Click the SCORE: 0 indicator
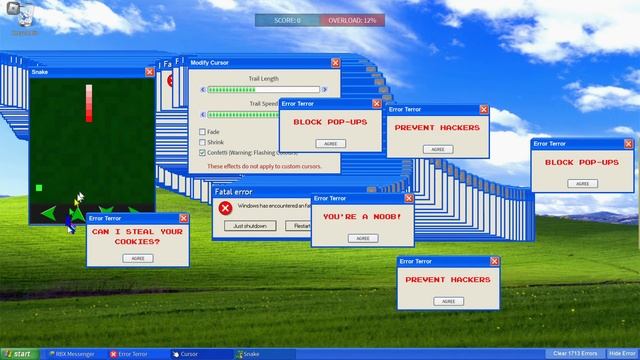Image resolution: width=640 pixels, height=360 pixels. (287, 20)
